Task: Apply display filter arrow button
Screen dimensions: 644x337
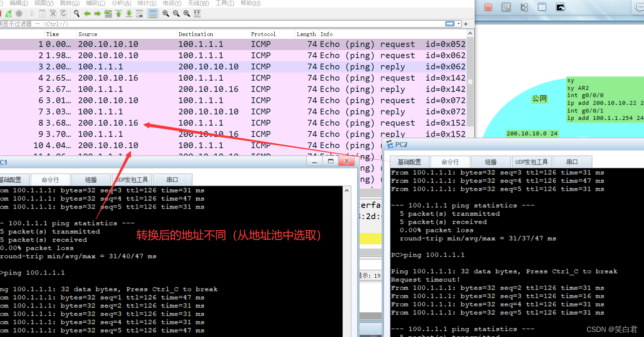Action: [x=450, y=24]
